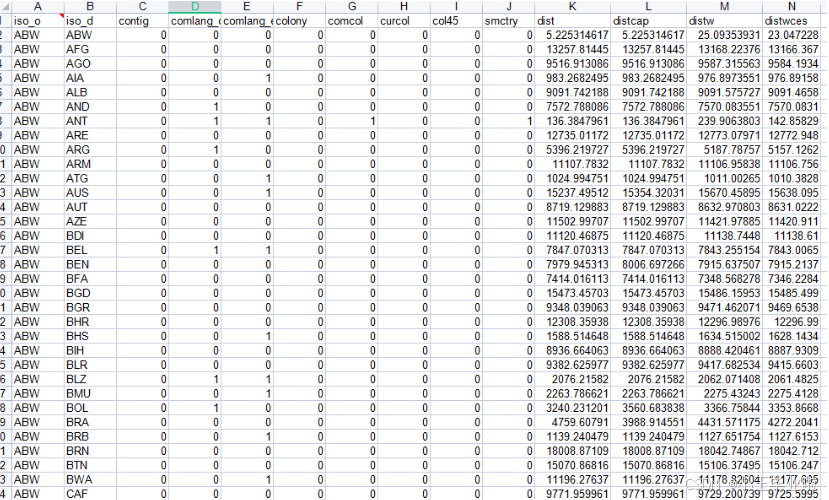Click the 'contig' header cell
829x500 pixels.
(x=142, y=21)
